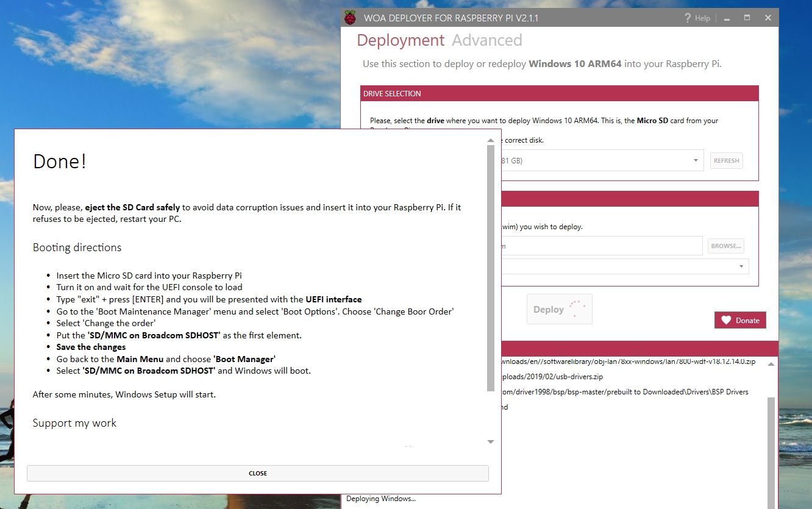Click the Raspberry Pi logo in the title bar
Image resolution: width=812 pixels, height=509 pixels.
350,18
